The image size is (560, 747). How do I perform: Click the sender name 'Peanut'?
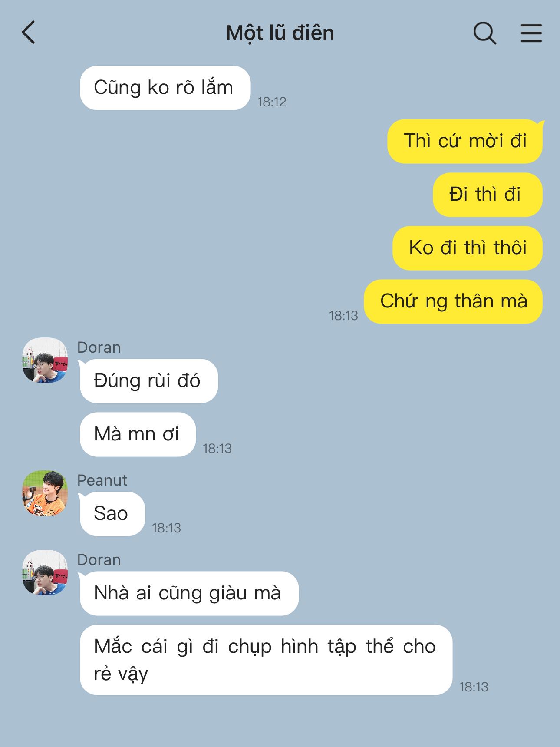click(x=102, y=480)
